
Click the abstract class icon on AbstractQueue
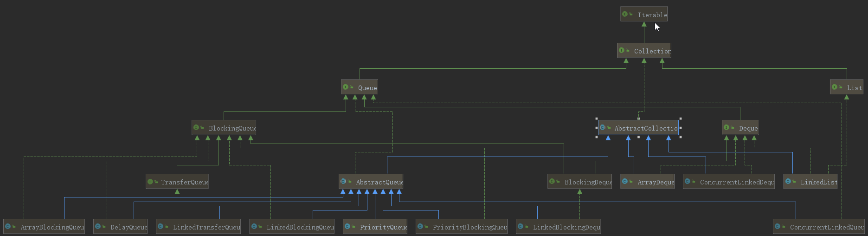tap(343, 181)
